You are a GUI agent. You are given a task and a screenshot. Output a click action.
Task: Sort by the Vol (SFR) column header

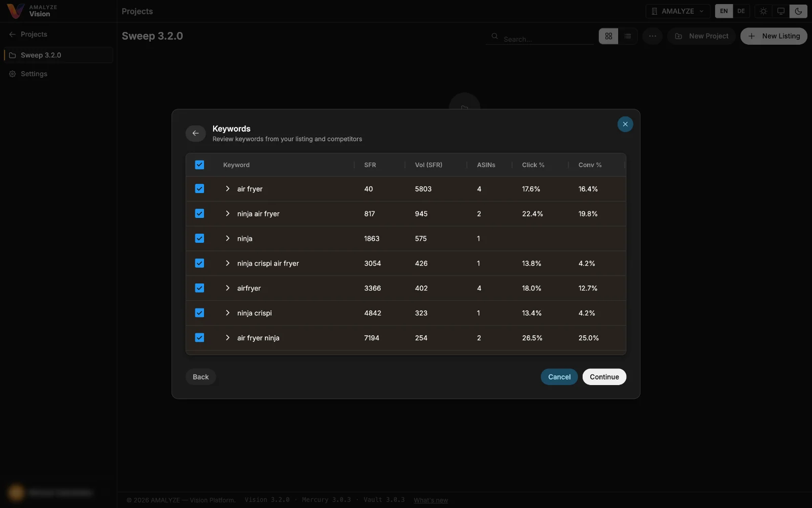click(428, 165)
